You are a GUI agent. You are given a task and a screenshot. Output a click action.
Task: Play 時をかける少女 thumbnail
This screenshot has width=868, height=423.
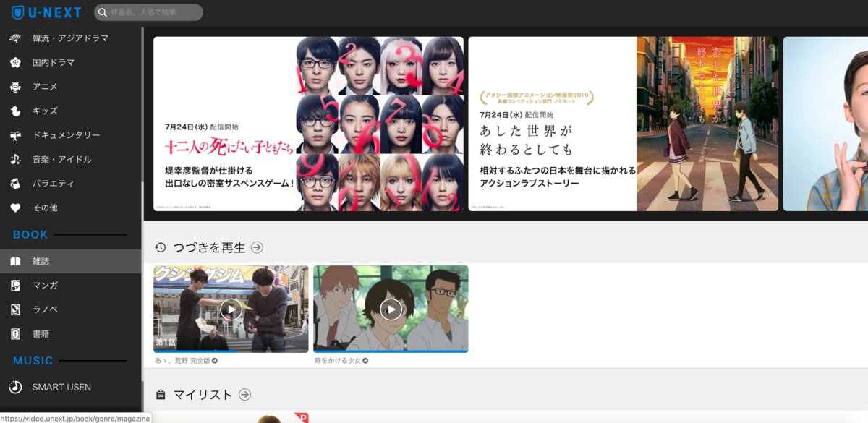(391, 309)
